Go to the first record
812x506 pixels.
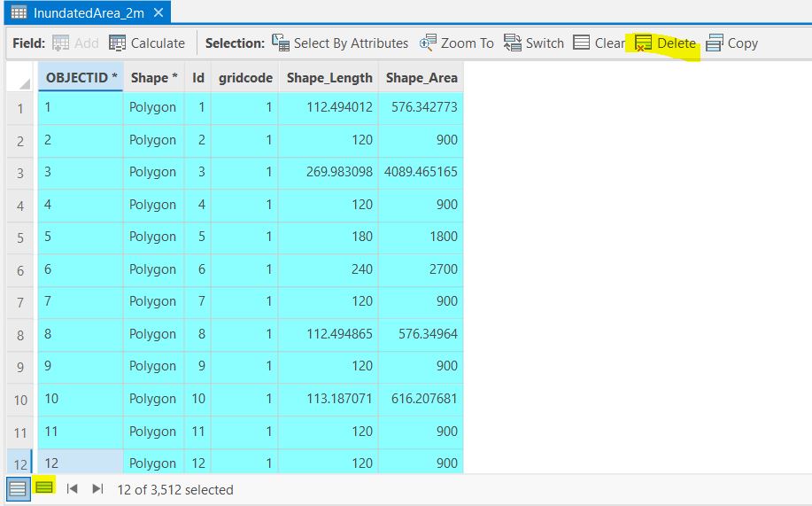click(73, 489)
